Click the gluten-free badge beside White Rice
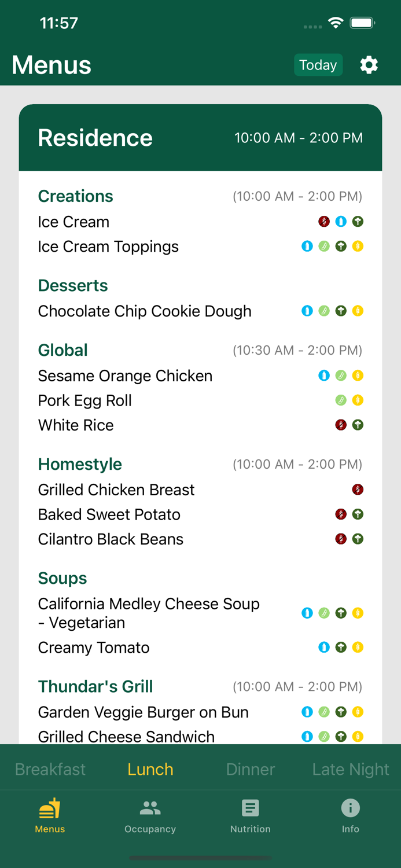 pos(341,425)
